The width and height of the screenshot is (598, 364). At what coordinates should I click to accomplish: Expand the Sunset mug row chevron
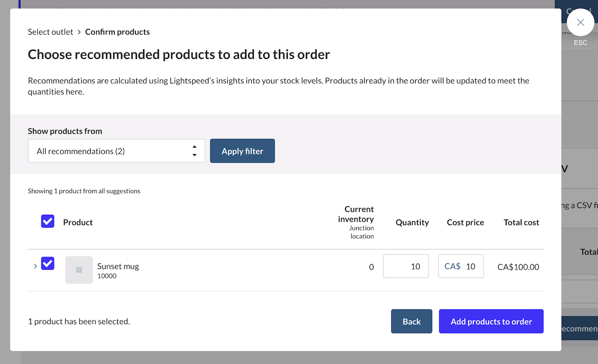[35, 266]
